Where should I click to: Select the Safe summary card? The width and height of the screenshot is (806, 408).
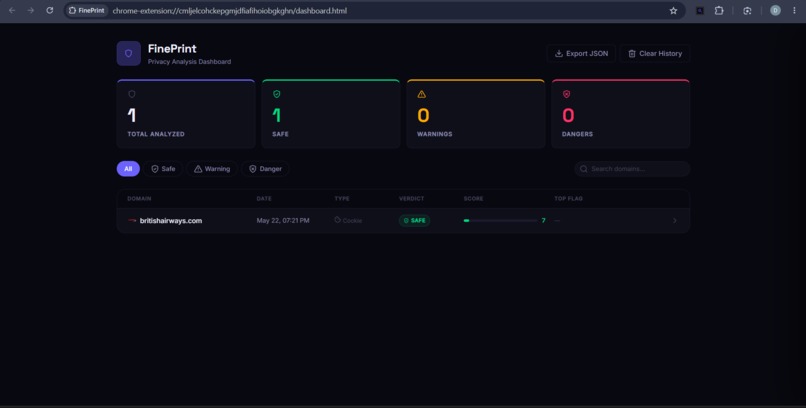331,114
